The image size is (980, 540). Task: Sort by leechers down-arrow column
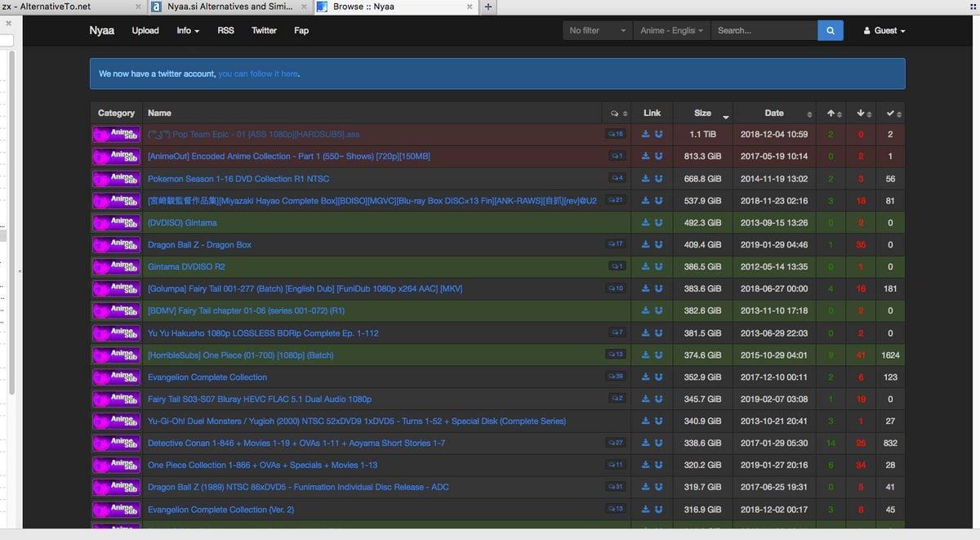tap(862, 113)
